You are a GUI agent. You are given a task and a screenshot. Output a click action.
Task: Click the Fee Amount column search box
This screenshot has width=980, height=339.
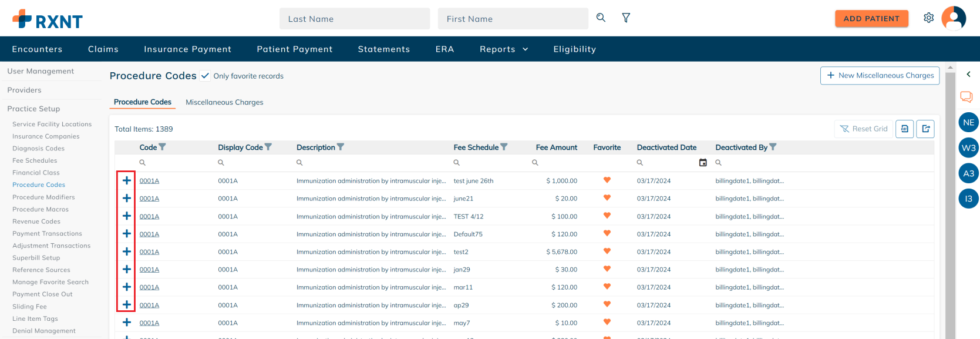tap(555, 163)
